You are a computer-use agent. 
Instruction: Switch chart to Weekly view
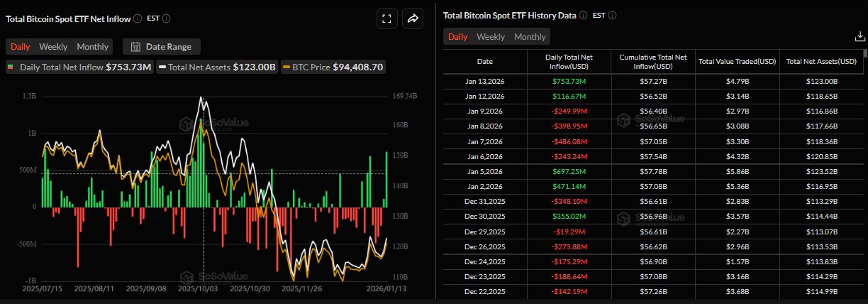click(53, 47)
